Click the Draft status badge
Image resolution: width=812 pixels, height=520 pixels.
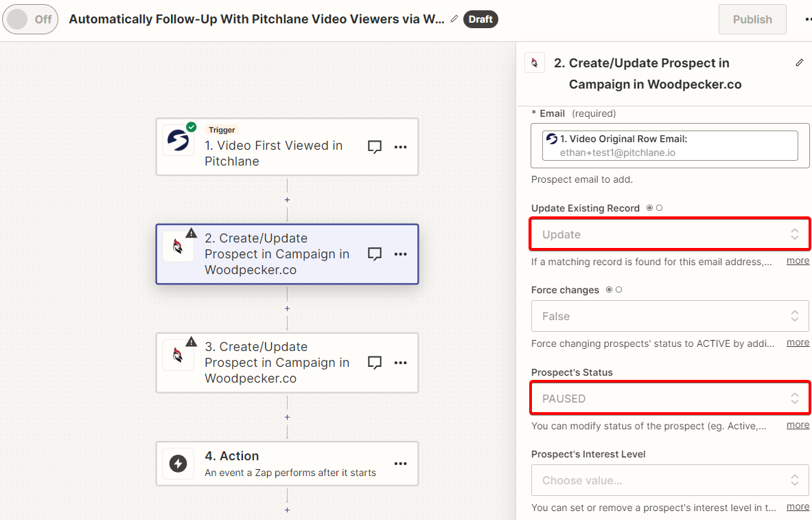pos(480,19)
